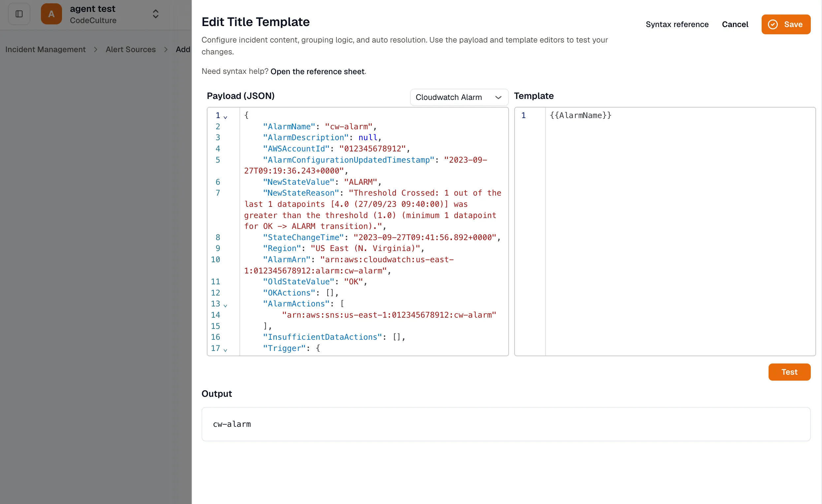Run the template with the Test button

789,372
